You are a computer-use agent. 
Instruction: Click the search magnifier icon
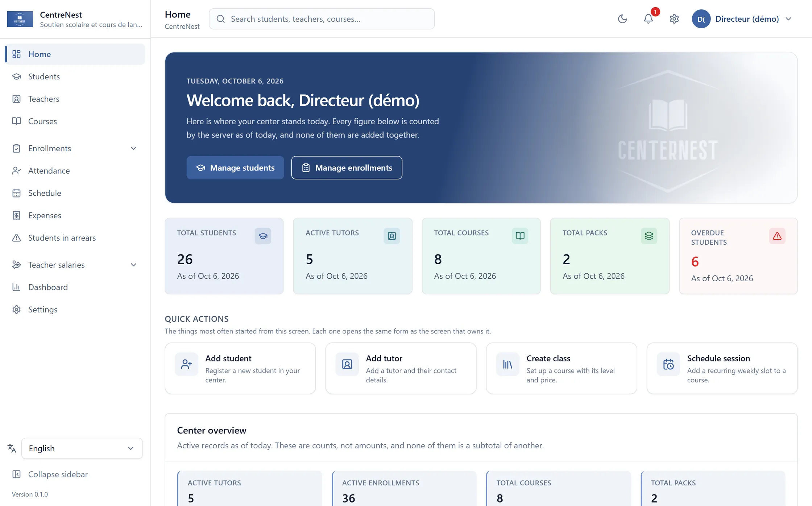[x=220, y=19]
